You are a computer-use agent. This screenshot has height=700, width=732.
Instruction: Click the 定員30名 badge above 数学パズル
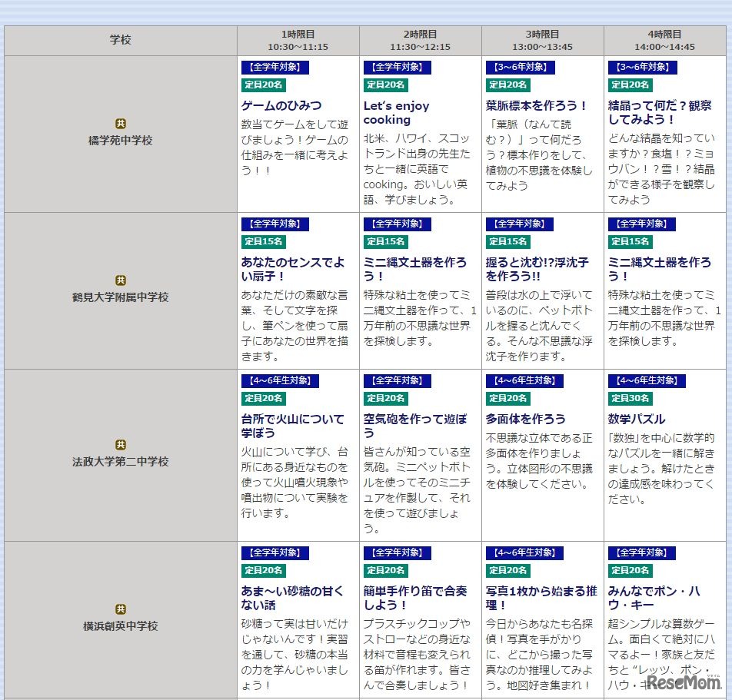(x=631, y=399)
